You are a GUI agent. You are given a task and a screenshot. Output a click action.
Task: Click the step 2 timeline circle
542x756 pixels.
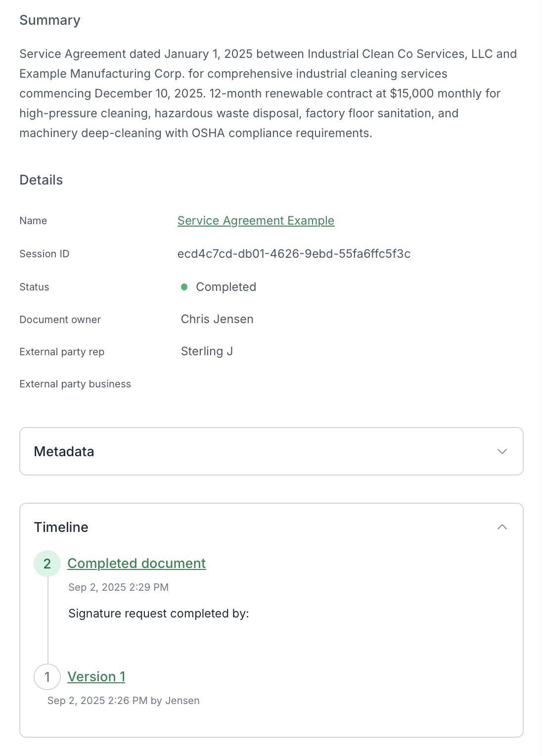47,564
